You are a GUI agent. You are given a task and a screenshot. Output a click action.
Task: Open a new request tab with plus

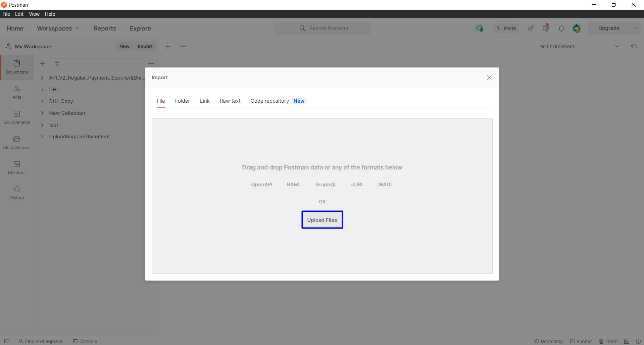[x=168, y=46]
